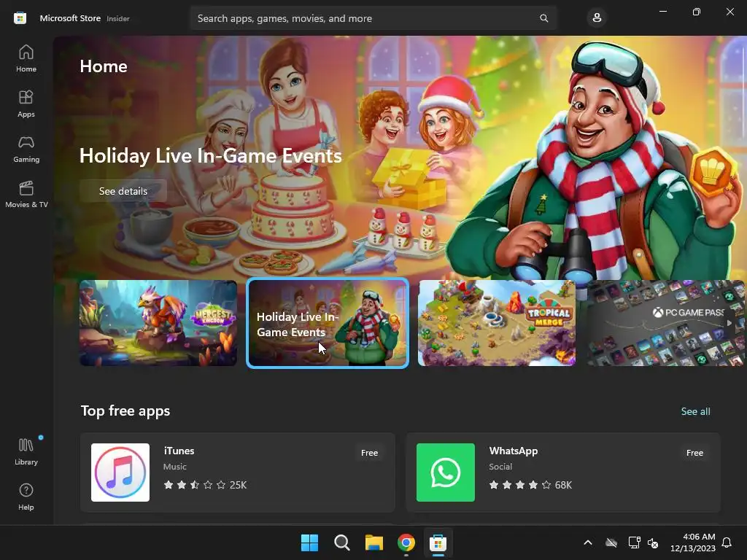Click the iTunes app icon
Image resolution: width=747 pixels, height=560 pixels.
[120, 472]
